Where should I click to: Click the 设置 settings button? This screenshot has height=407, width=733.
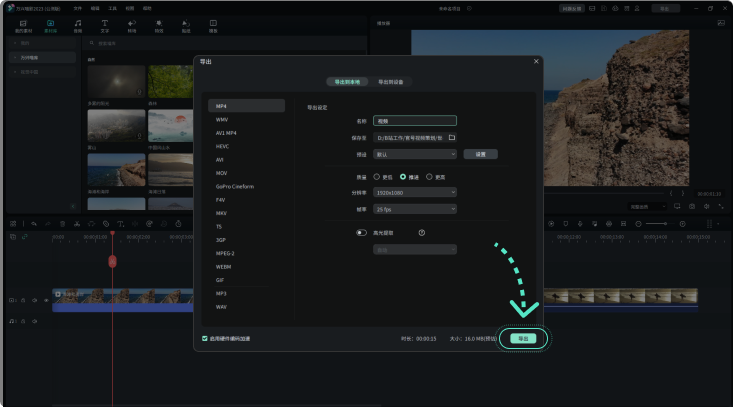480,154
